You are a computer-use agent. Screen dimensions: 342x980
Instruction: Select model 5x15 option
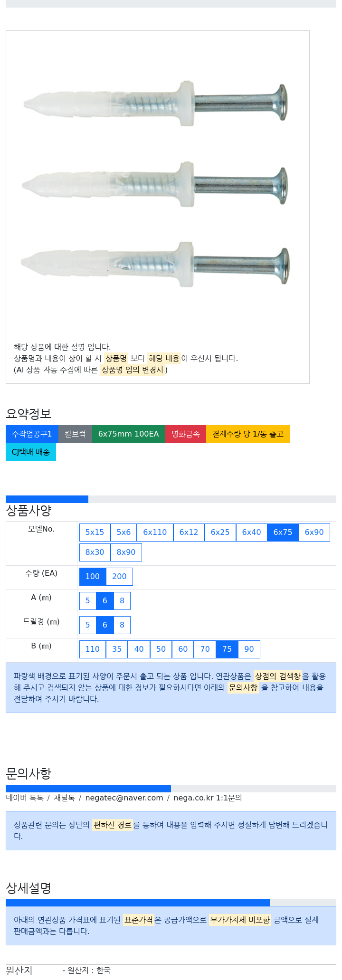pyautogui.click(x=95, y=533)
